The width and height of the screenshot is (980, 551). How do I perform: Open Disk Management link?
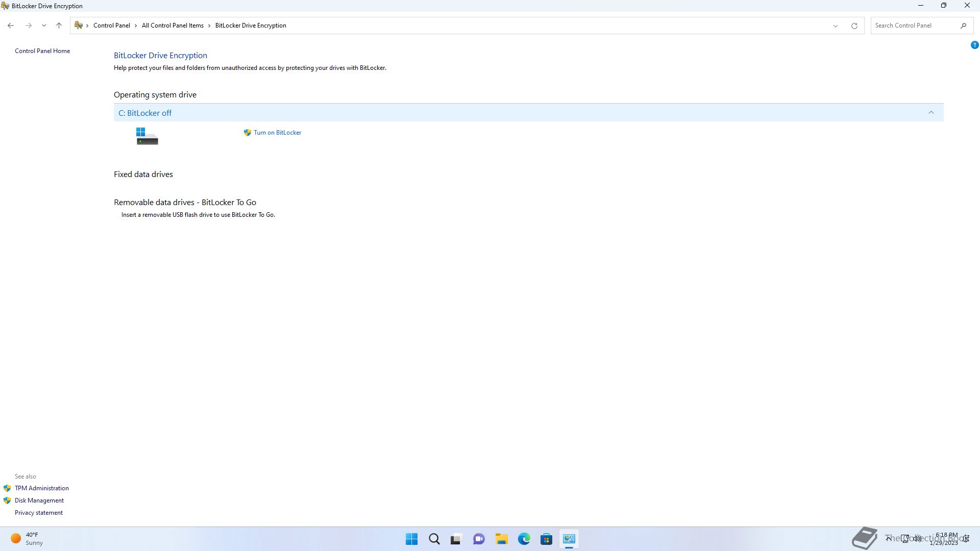[39, 500]
